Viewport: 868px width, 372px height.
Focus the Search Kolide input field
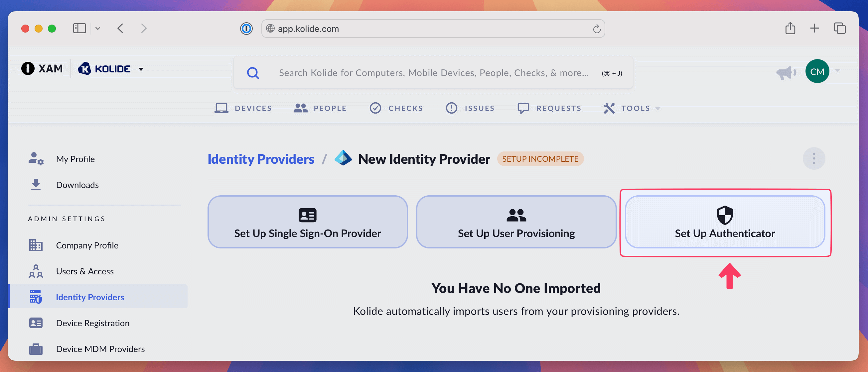pos(433,73)
